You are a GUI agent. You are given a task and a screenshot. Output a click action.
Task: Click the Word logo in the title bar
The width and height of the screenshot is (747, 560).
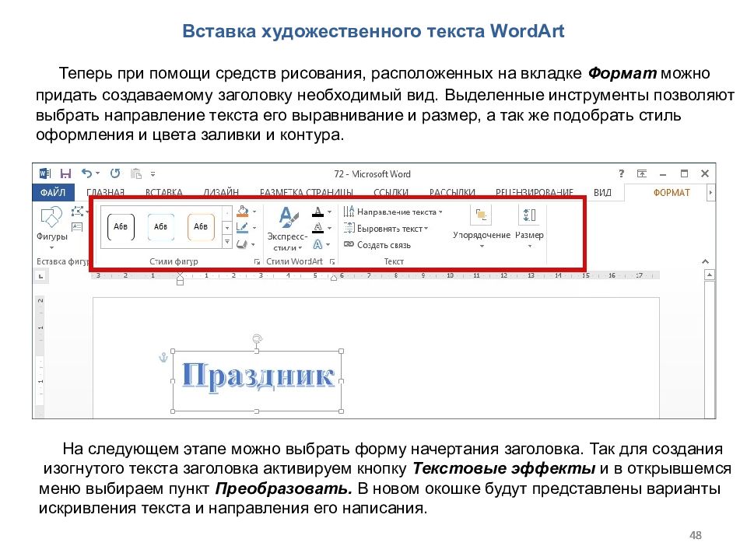[x=45, y=173]
